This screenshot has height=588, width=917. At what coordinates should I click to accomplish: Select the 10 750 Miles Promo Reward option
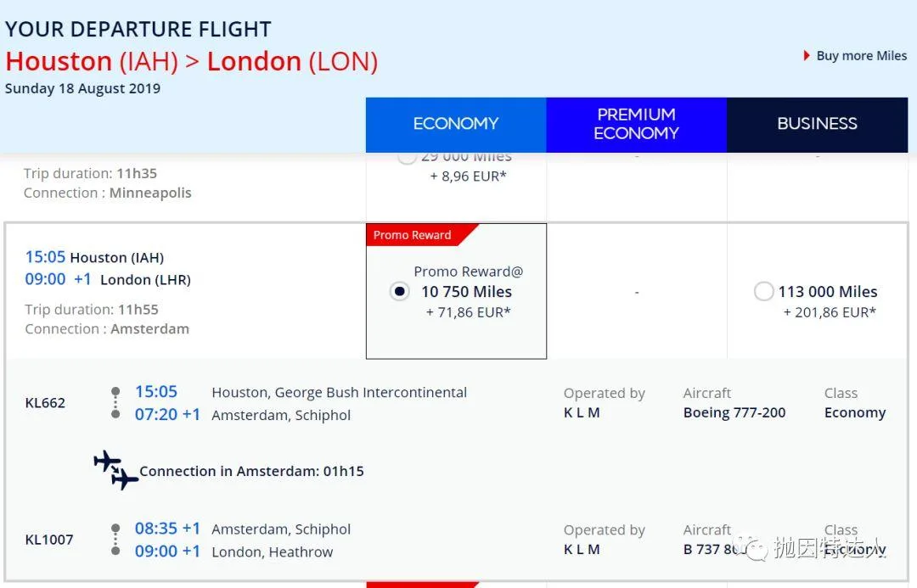[x=399, y=291]
